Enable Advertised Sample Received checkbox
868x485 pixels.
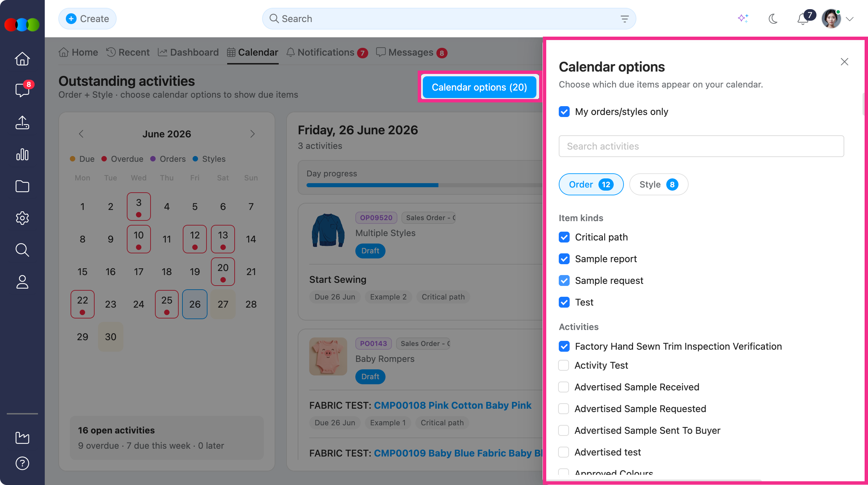coord(564,387)
